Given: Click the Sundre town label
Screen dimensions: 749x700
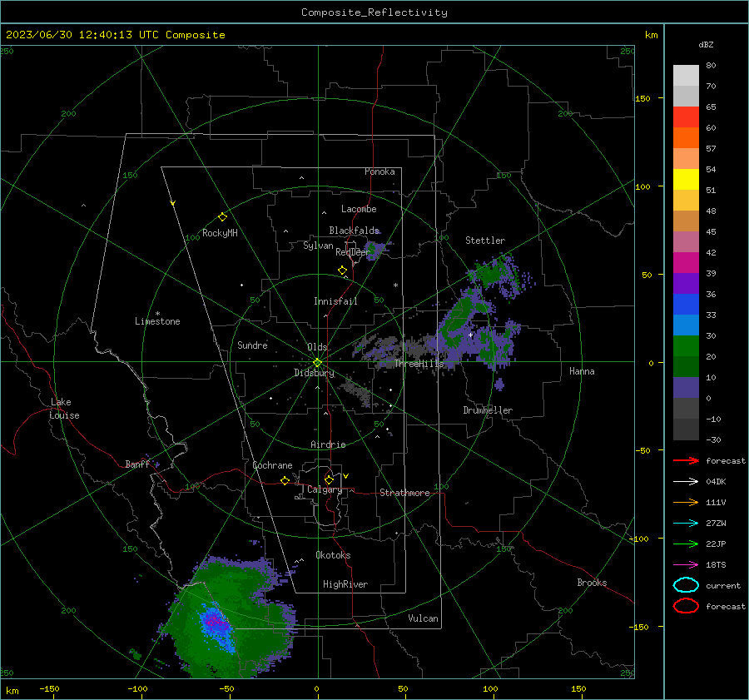Looking at the screenshot, I should tap(252, 345).
